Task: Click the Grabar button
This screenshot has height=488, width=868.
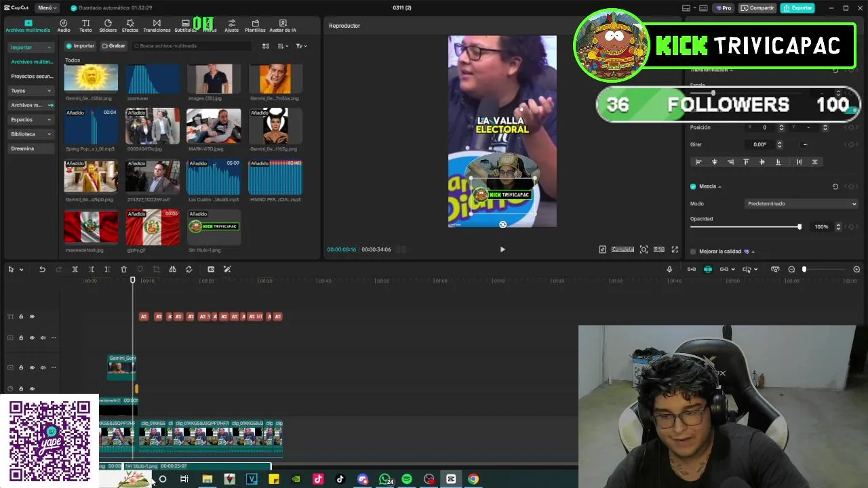Action: tap(113, 46)
